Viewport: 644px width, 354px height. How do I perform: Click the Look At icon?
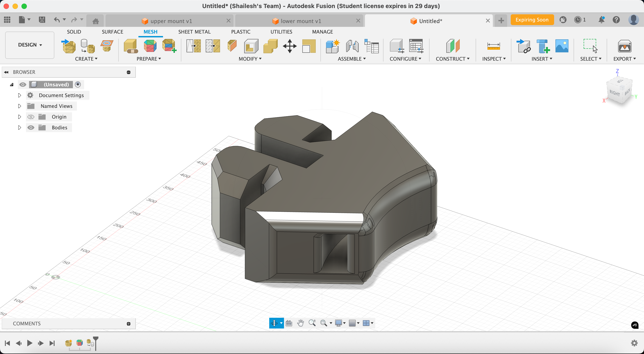pyautogui.click(x=289, y=323)
